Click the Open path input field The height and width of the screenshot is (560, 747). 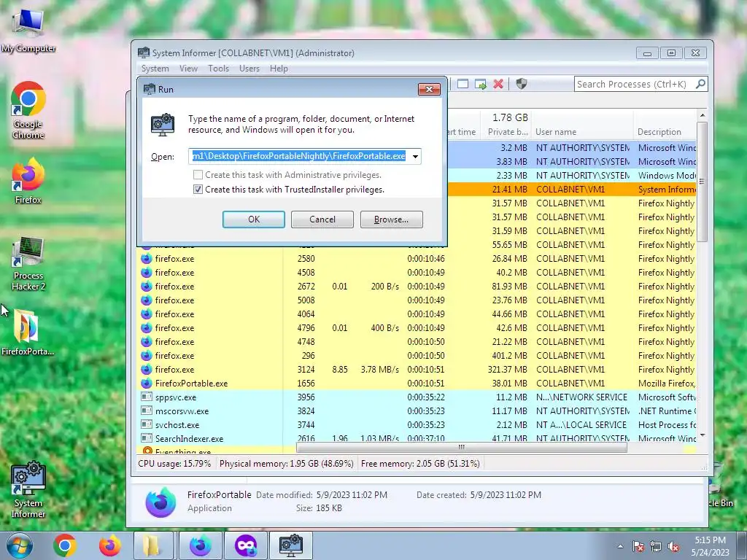[x=299, y=156]
